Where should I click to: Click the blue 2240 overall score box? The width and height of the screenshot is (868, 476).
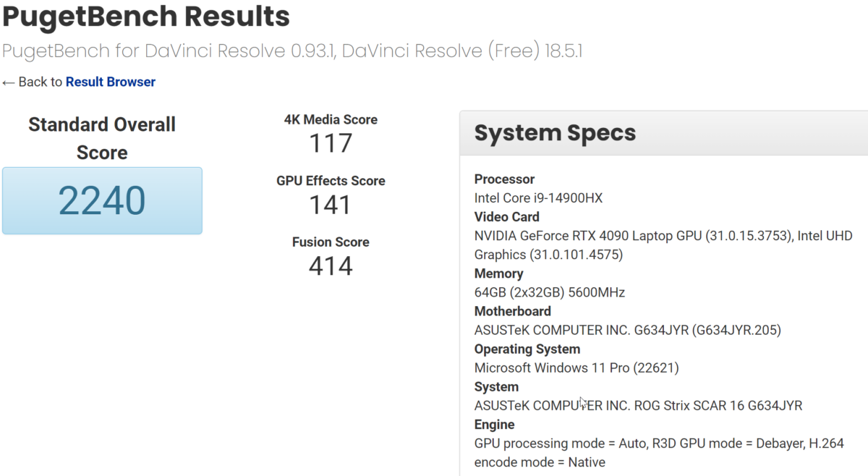click(x=102, y=200)
